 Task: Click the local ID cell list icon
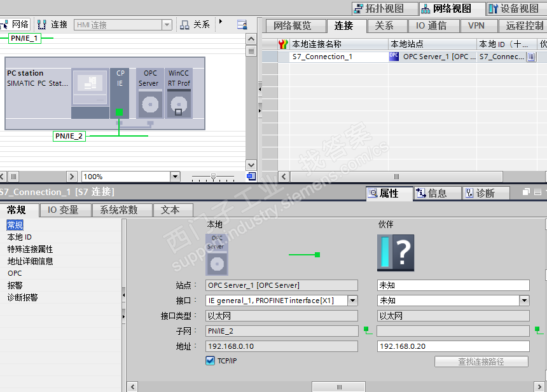tap(531, 57)
